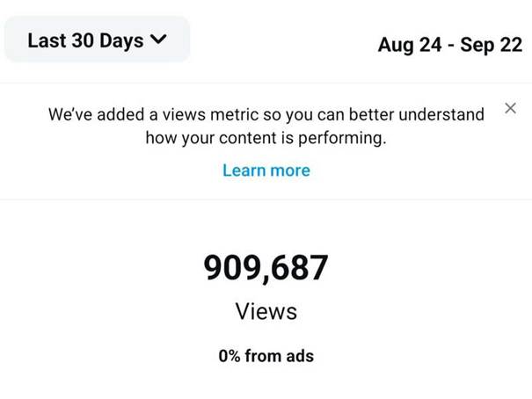
Task: Click the "from ads" words
Action: 282,356
